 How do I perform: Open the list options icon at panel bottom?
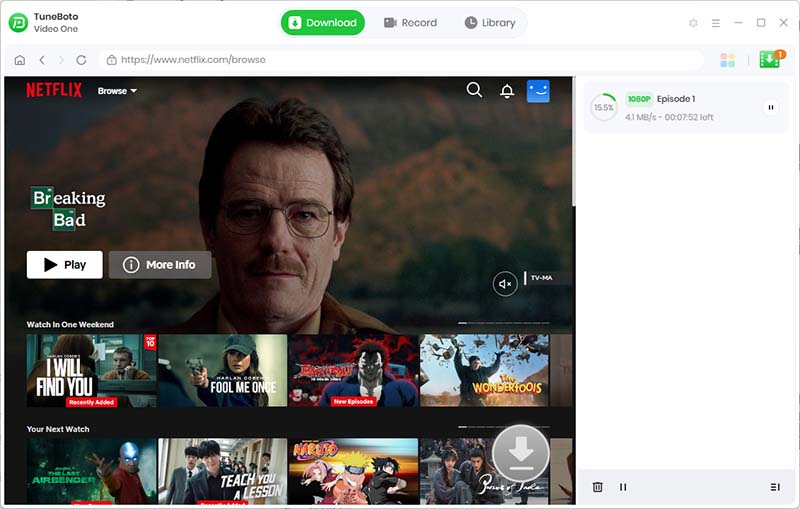[x=774, y=487]
